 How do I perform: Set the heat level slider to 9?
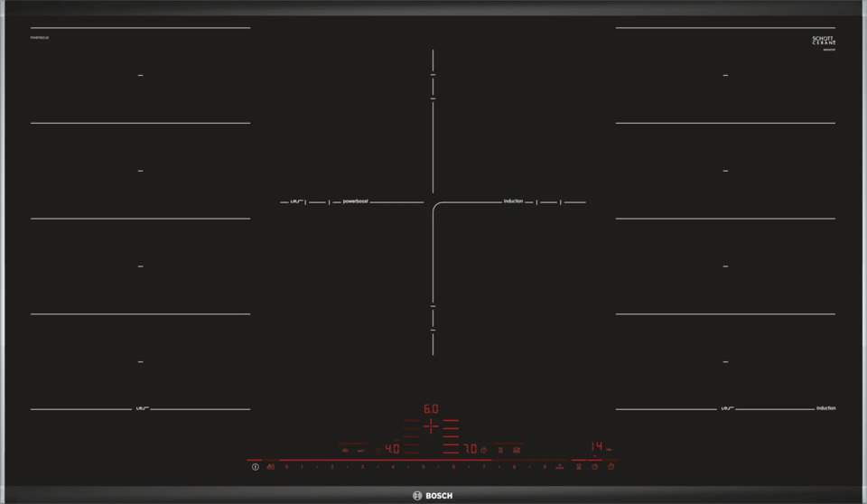pyautogui.click(x=545, y=467)
